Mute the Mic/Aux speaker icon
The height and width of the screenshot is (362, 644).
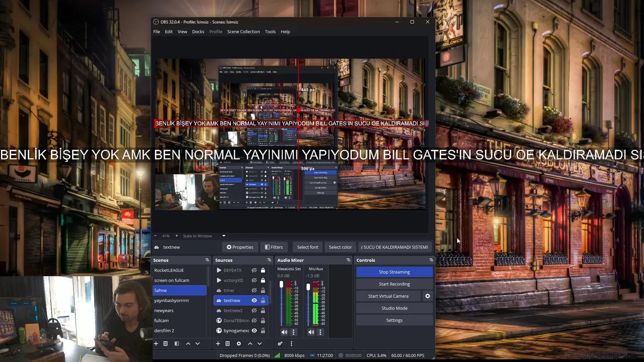[x=311, y=332]
